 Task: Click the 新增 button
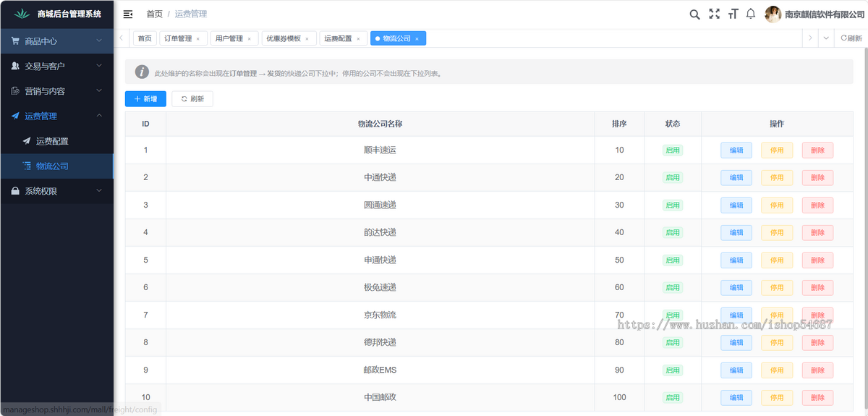[145, 99]
